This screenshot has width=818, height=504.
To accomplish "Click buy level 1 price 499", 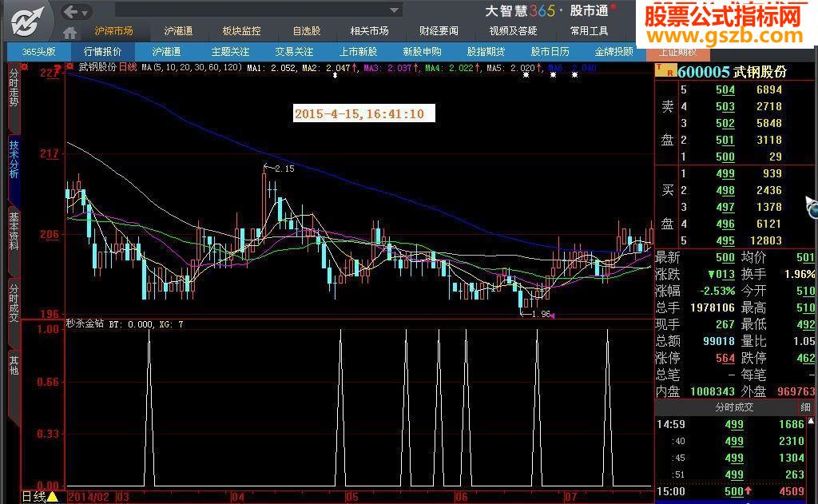I will 725,173.
